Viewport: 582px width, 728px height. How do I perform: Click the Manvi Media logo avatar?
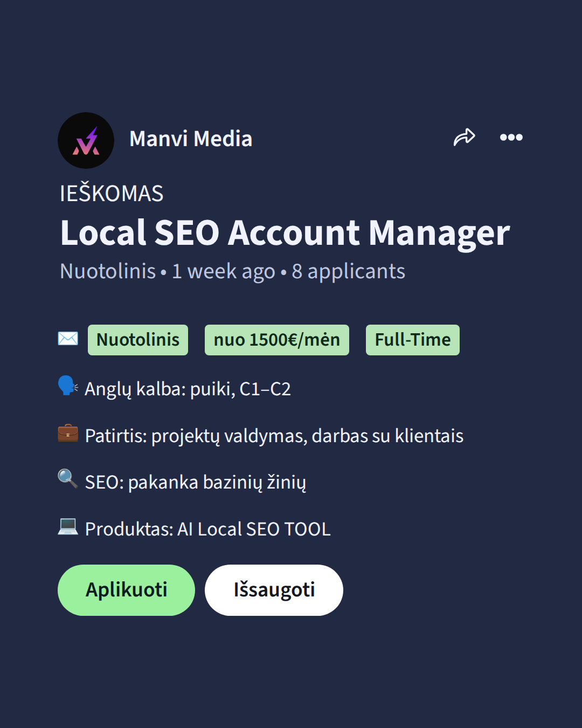point(86,140)
